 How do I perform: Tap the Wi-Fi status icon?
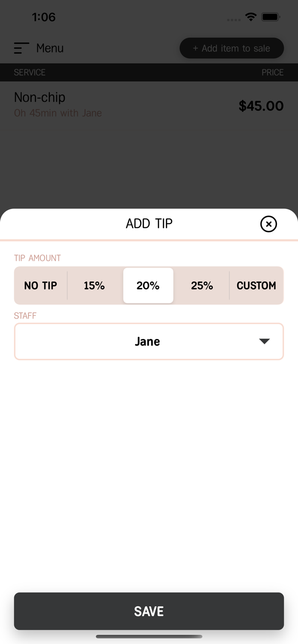(x=251, y=17)
